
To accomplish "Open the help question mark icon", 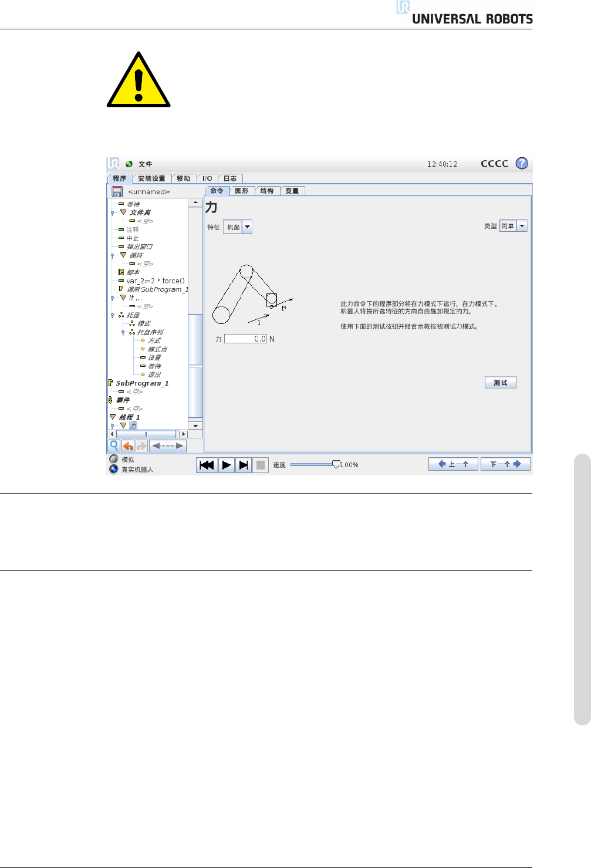I will tap(522, 163).
